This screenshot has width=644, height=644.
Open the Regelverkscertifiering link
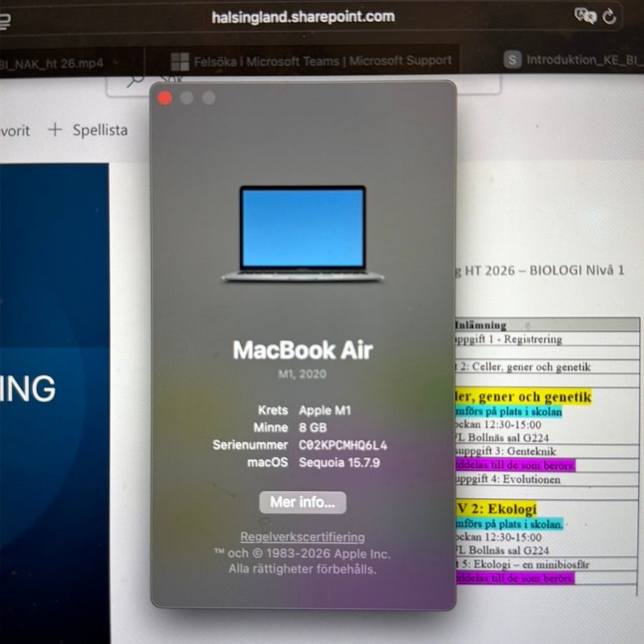tap(302, 537)
